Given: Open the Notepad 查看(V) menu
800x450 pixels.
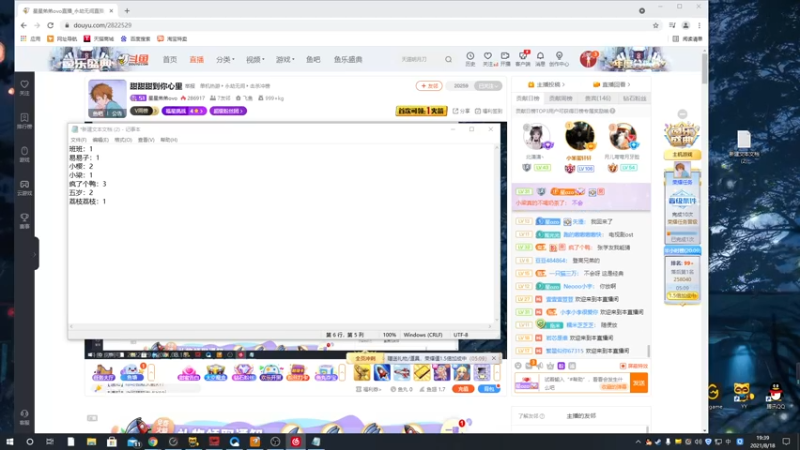Looking at the screenshot, I should point(146,140).
